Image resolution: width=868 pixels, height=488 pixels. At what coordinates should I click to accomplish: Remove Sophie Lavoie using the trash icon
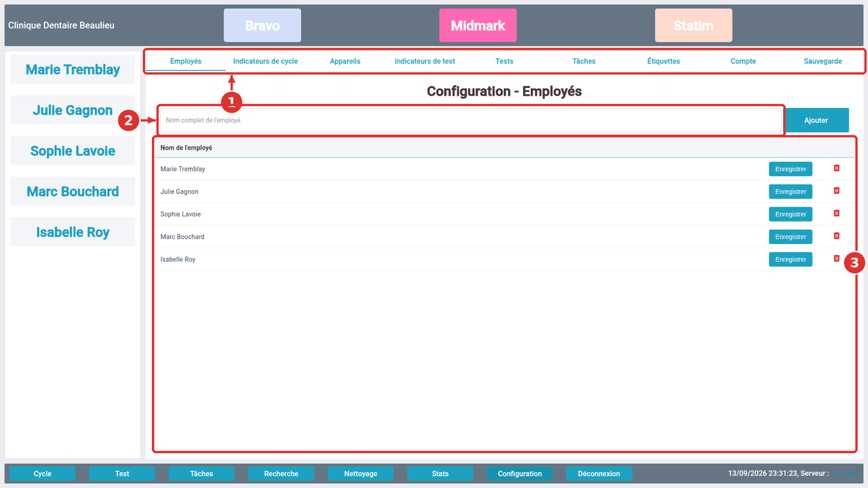point(837,213)
